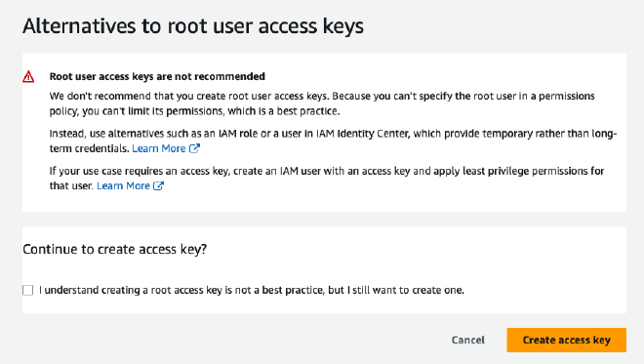Click external link icon after first Learn More

pos(194,148)
